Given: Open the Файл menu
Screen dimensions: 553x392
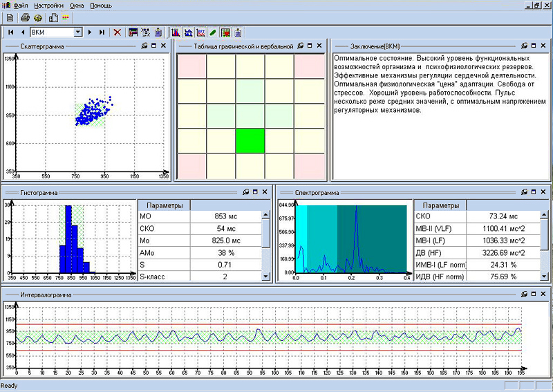Looking at the screenshot, I should point(21,5).
